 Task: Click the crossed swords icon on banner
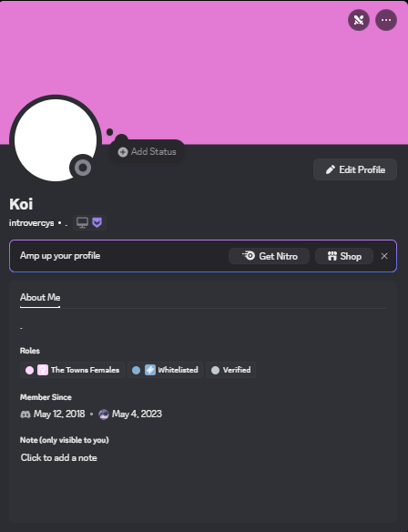359,20
